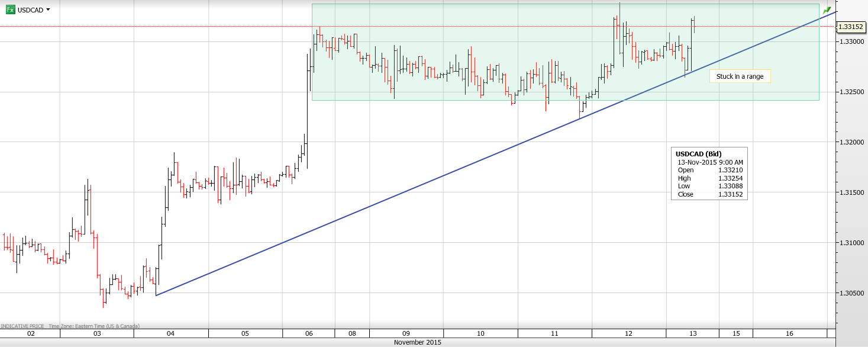Click the 06 date on time axis

(x=309, y=333)
